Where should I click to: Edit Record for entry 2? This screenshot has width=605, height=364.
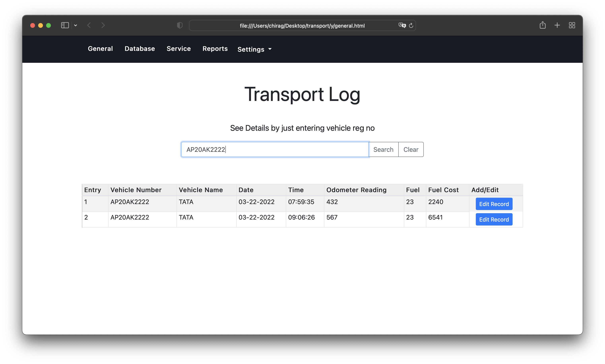[494, 219]
